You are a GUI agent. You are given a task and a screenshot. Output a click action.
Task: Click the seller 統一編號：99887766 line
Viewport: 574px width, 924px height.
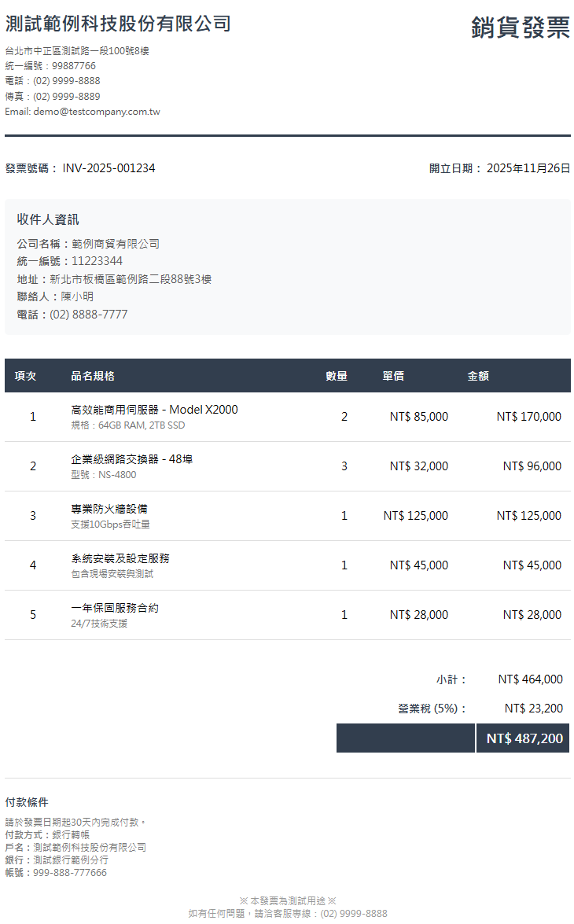pos(50,66)
